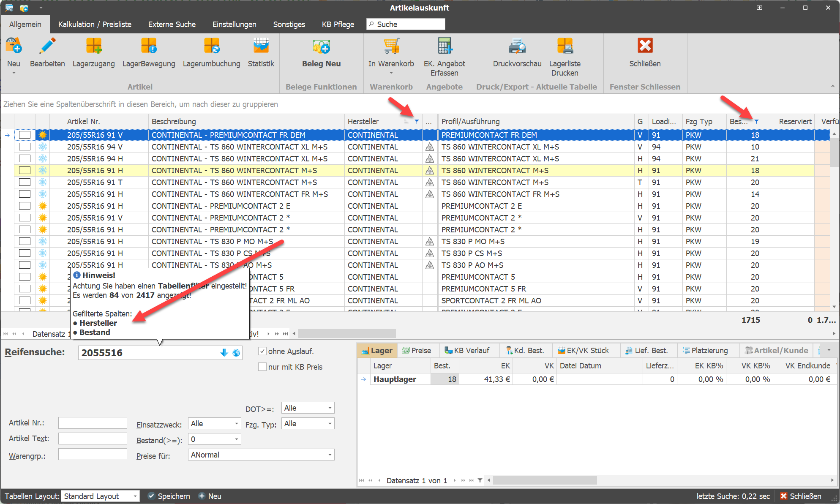Click the Lagerzugang icon
This screenshot has height=504, width=840.
point(93,46)
